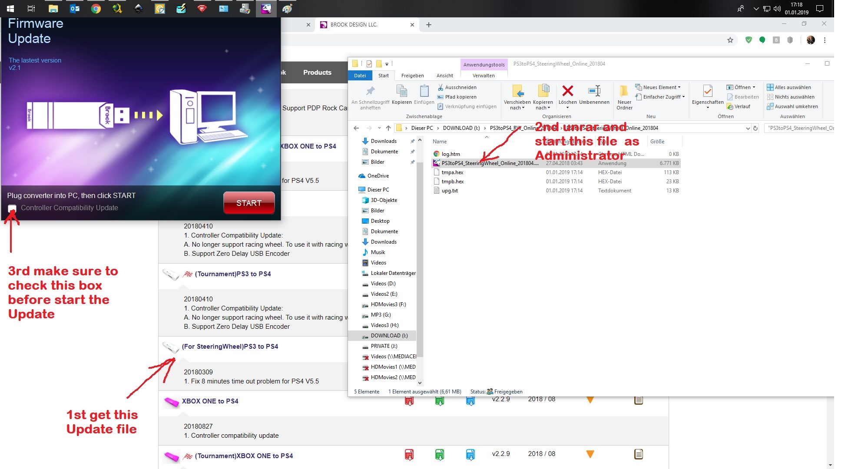Click Pfad kopieren in the ribbon
This screenshot has width=868, height=469.
tap(457, 97)
